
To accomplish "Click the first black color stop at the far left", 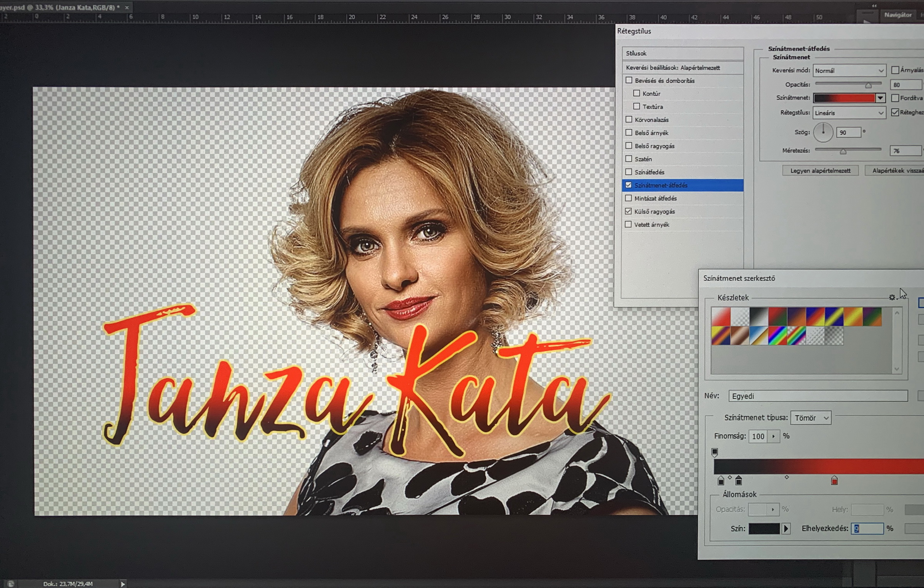I will coord(721,481).
